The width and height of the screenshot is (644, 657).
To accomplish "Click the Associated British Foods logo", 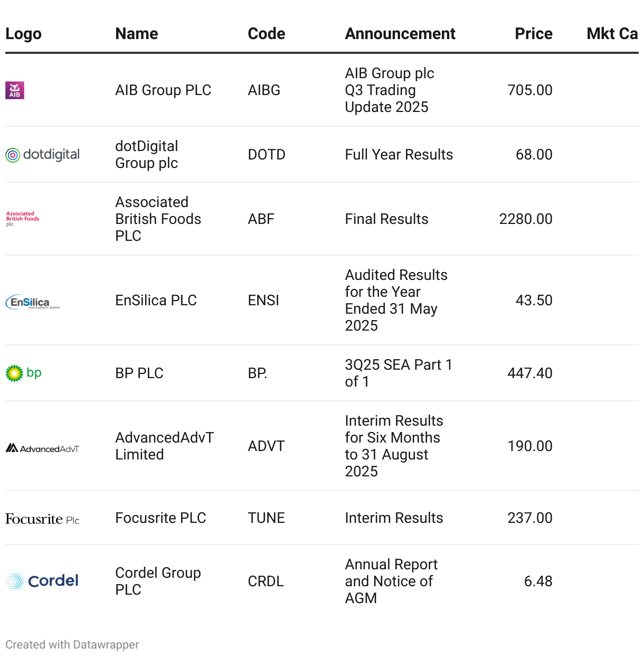I will point(23,219).
